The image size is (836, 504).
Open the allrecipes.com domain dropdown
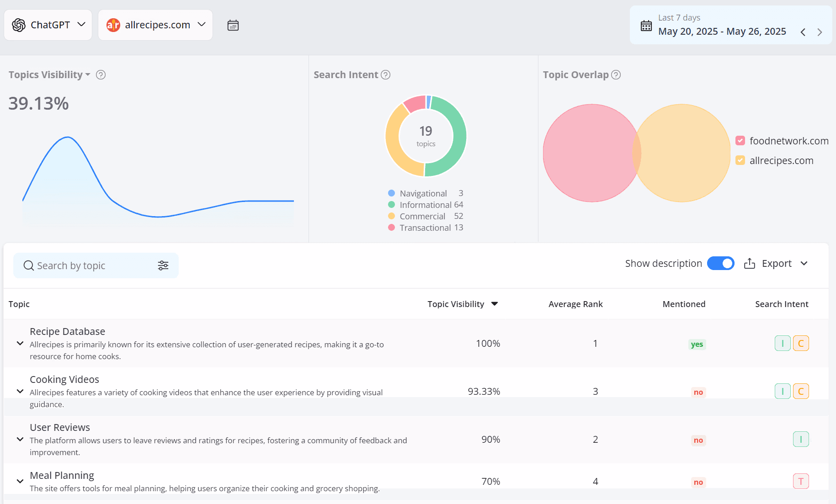point(155,25)
